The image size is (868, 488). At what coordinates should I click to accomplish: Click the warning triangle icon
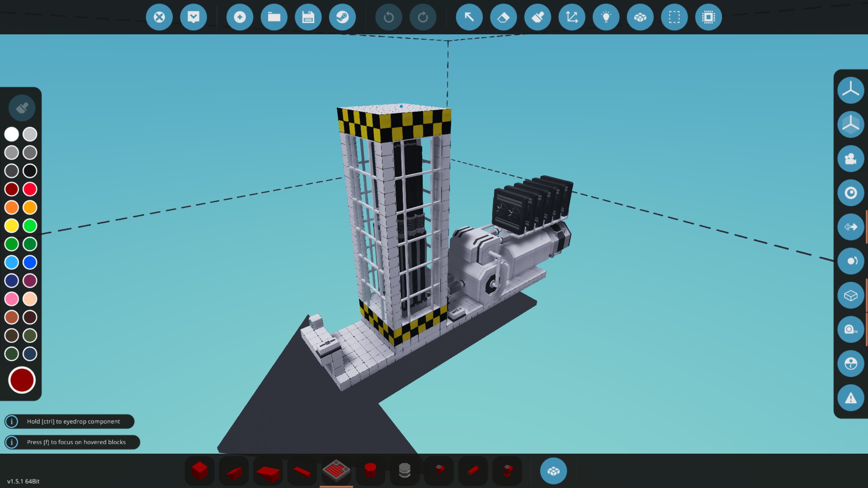point(850,398)
